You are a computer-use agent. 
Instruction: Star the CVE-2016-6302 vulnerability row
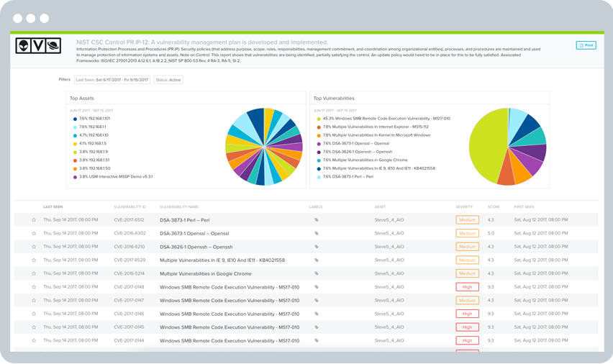(x=34, y=234)
